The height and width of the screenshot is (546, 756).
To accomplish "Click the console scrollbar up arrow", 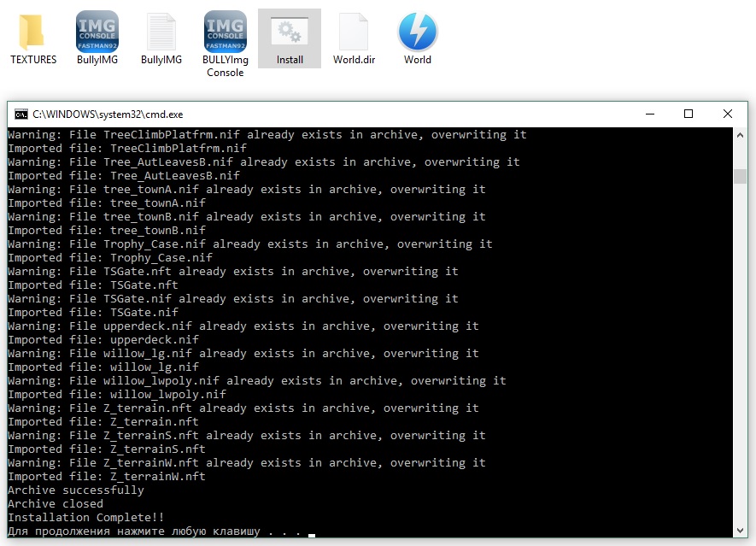I will 740,135.
